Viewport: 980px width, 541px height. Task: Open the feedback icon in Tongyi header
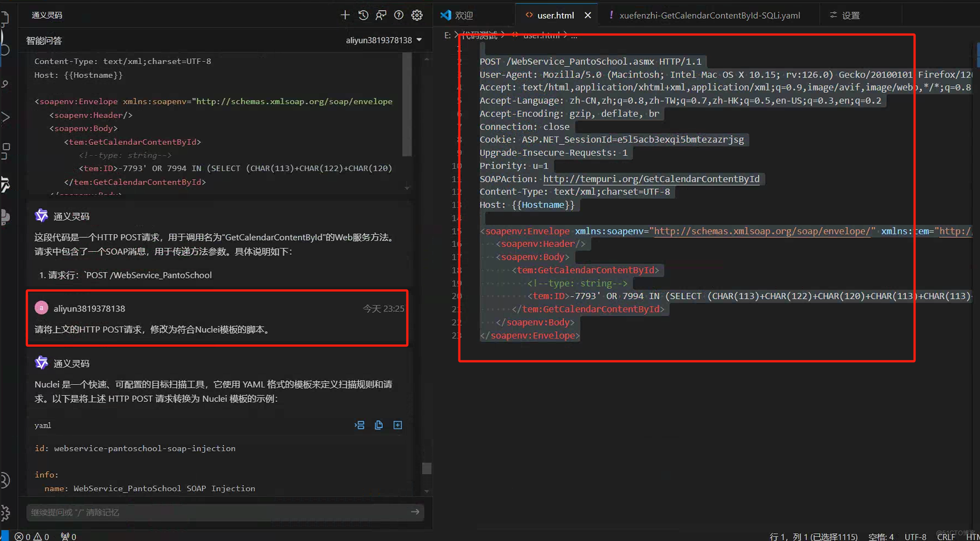pyautogui.click(x=381, y=15)
